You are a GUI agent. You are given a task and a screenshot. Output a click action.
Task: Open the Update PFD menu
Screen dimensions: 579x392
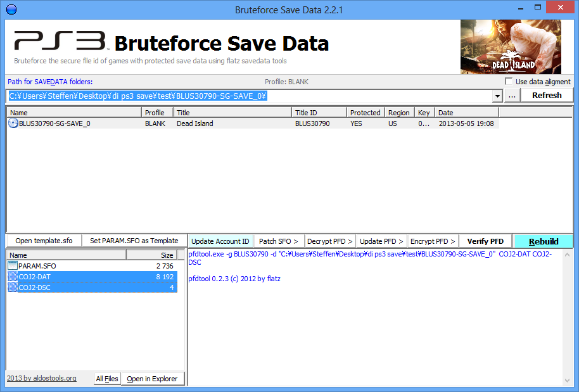(x=381, y=241)
